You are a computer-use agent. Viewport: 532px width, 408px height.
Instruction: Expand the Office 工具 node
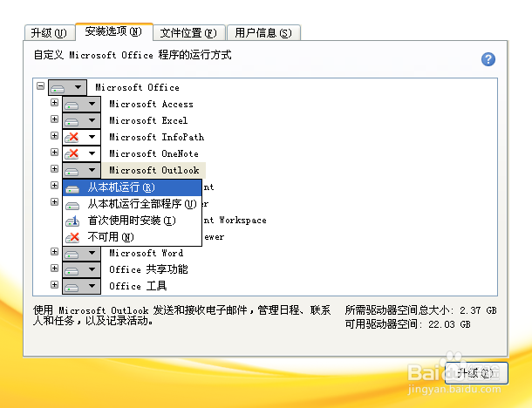coord(54,284)
